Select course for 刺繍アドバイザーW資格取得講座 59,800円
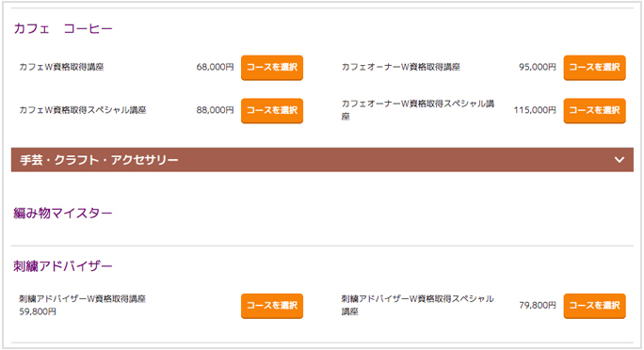The image size is (644, 350). 272,306
